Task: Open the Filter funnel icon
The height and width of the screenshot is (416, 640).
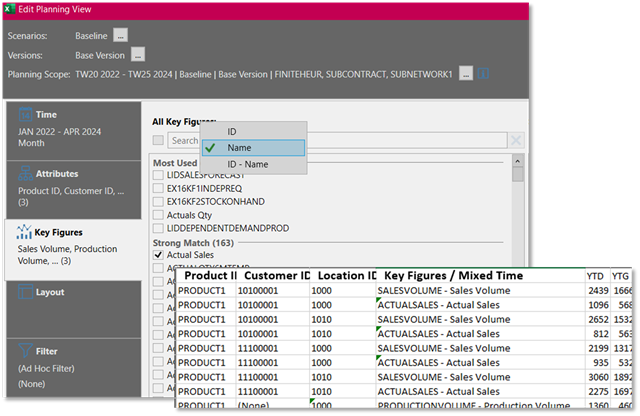Action: tap(25, 350)
